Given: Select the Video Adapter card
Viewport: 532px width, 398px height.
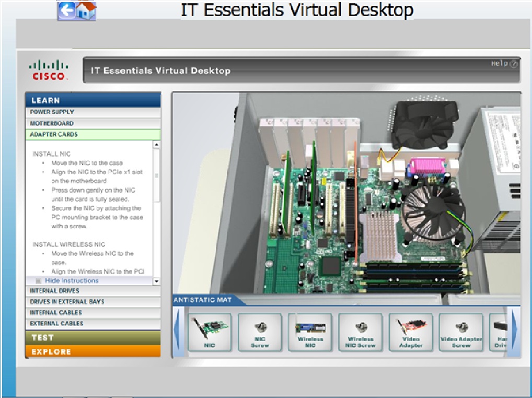Looking at the screenshot, I should 411,333.
